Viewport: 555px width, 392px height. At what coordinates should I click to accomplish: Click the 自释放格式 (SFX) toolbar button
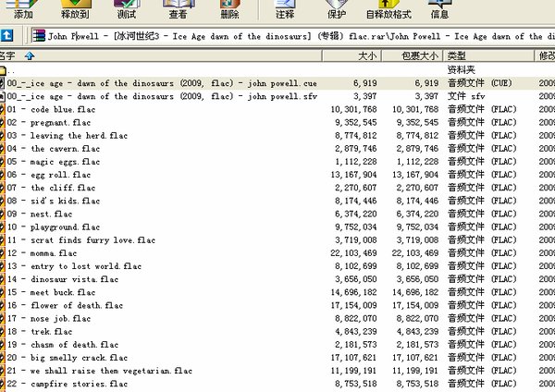388,9
